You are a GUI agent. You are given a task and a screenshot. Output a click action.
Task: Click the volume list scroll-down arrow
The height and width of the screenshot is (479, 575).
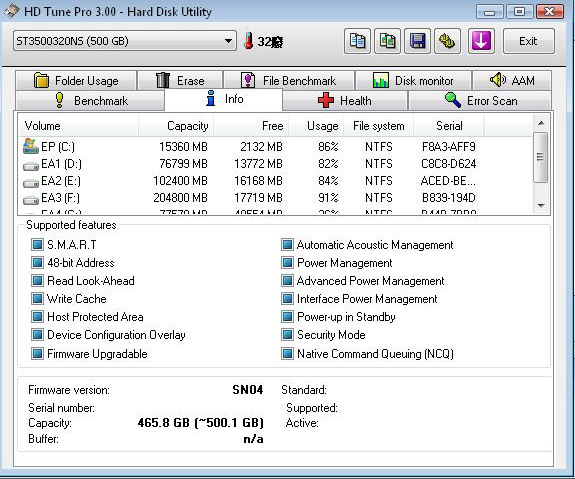(541, 206)
